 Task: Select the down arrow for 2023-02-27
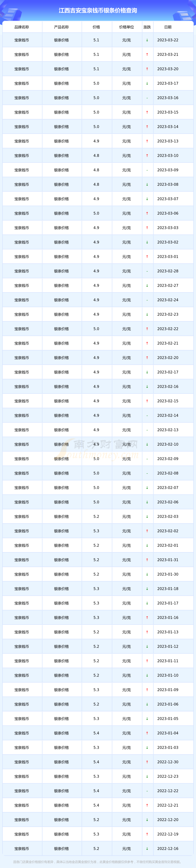pos(147,286)
